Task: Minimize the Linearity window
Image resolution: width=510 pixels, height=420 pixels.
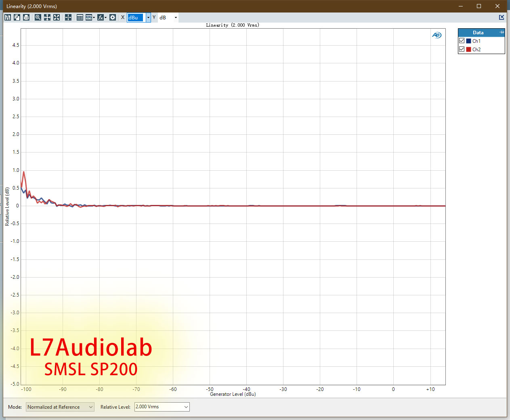Action: tap(461, 6)
